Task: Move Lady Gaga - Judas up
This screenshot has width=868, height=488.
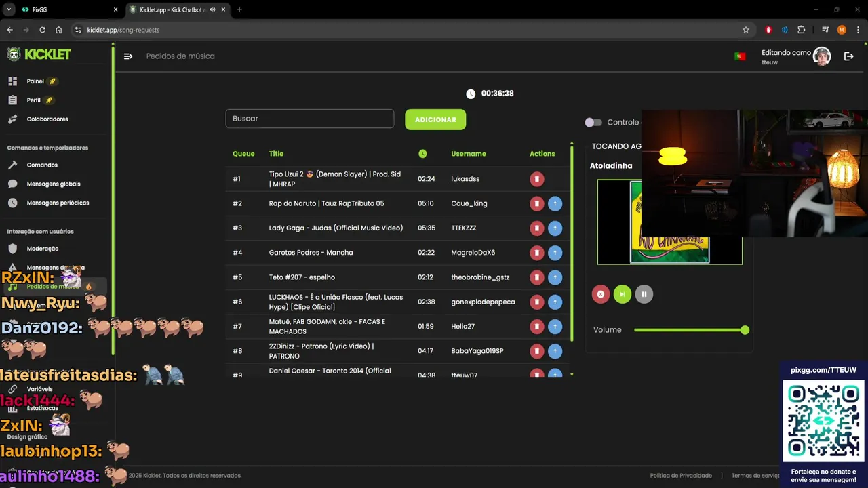Action: [x=555, y=228]
